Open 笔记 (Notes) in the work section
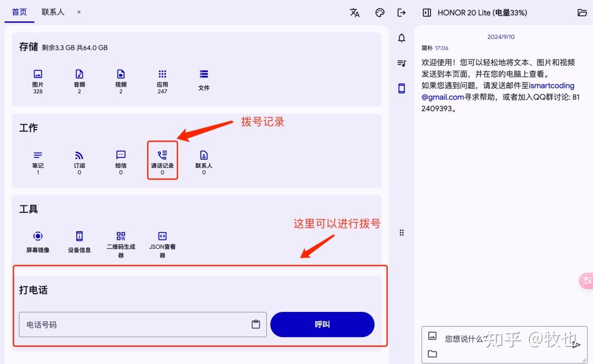The image size is (593, 364). [x=38, y=162]
